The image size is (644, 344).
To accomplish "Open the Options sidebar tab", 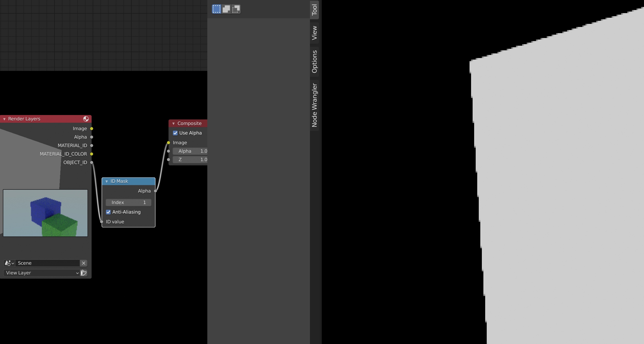I will (x=314, y=62).
